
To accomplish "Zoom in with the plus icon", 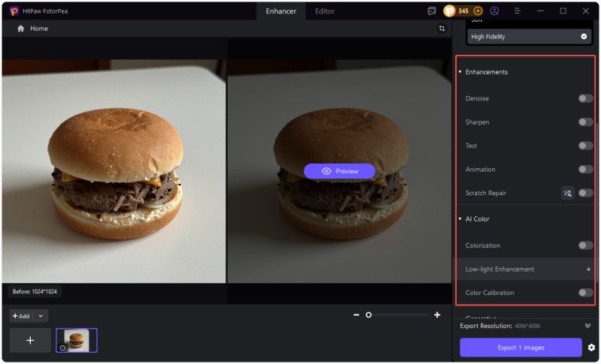I will (x=437, y=314).
